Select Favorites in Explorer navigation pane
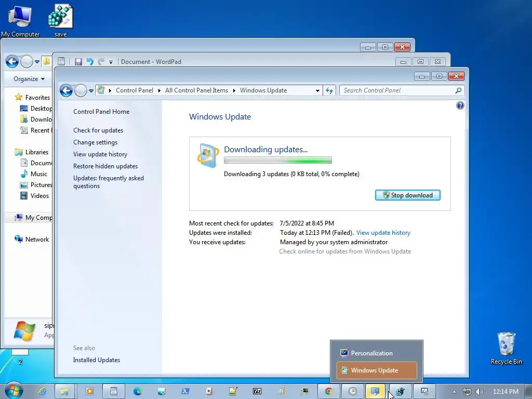Screen dimensions: 532x399 37,97
